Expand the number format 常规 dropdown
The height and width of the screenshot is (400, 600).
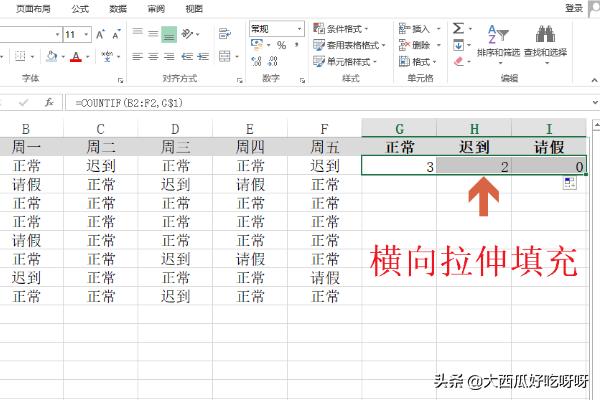pyautogui.click(x=299, y=29)
